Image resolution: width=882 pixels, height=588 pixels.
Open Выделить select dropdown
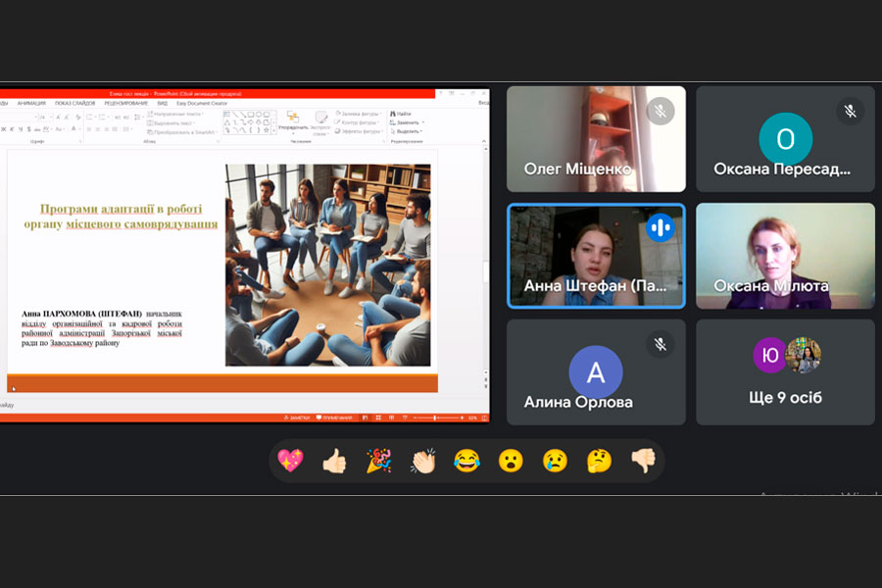coord(406,131)
